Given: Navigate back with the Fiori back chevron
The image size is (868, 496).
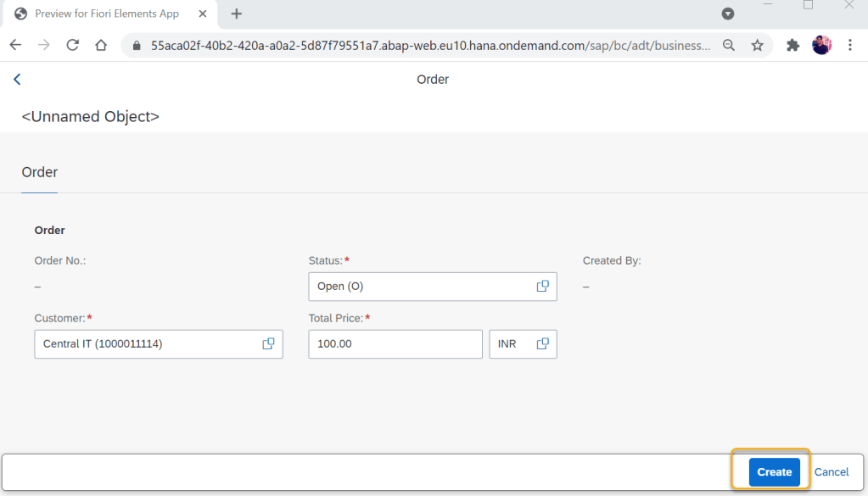Looking at the screenshot, I should tap(17, 79).
